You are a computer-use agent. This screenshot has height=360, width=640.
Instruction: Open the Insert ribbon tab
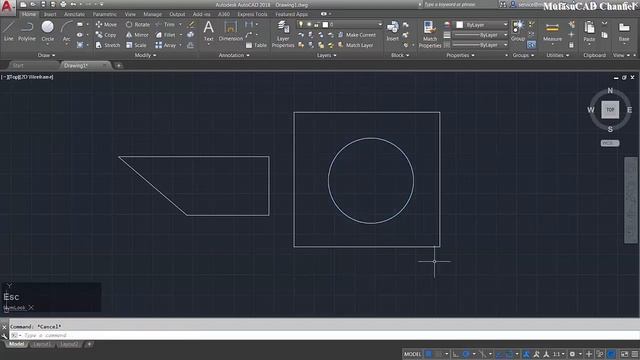click(x=50, y=14)
